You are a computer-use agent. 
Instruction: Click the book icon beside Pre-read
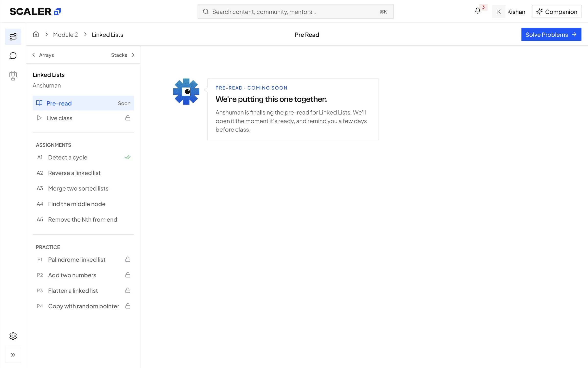[39, 103]
